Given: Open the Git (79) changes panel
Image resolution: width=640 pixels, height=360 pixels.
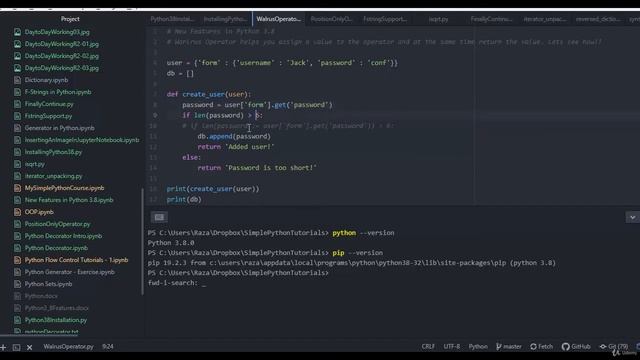Looking at the screenshot, I should 613,347.
